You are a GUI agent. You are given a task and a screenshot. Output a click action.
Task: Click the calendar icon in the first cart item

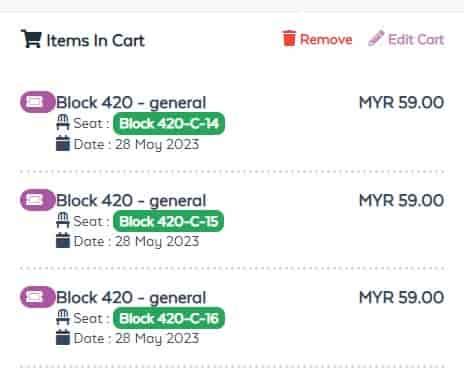click(x=63, y=143)
